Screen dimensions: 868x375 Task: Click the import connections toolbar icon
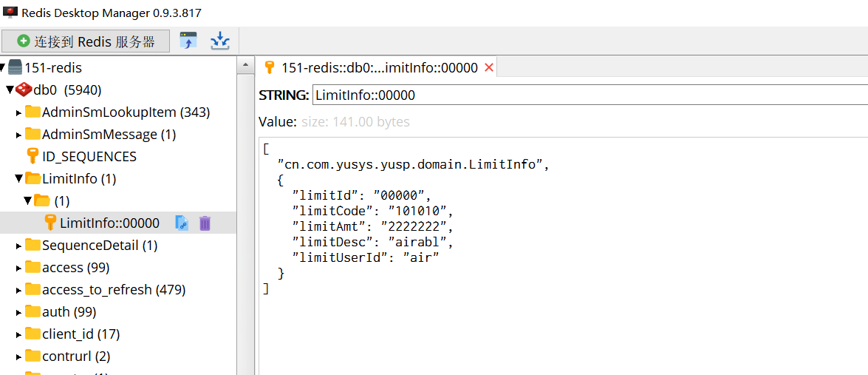[188, 41]
